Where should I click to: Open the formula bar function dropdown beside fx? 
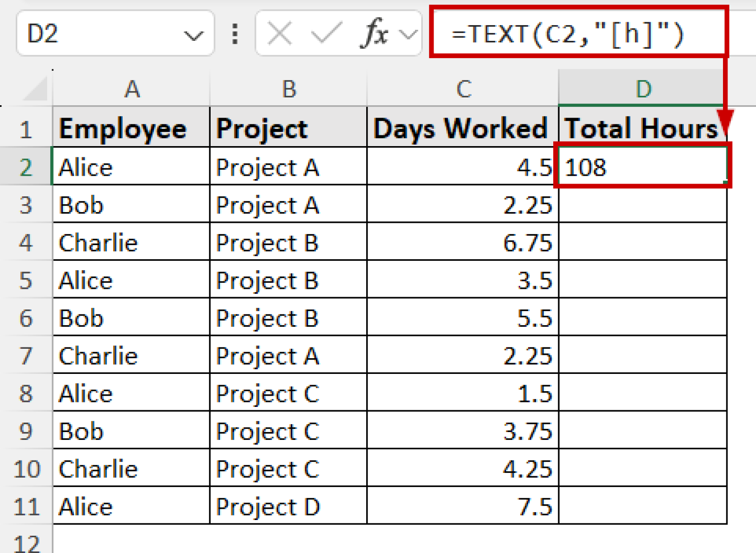pos(409,33)
